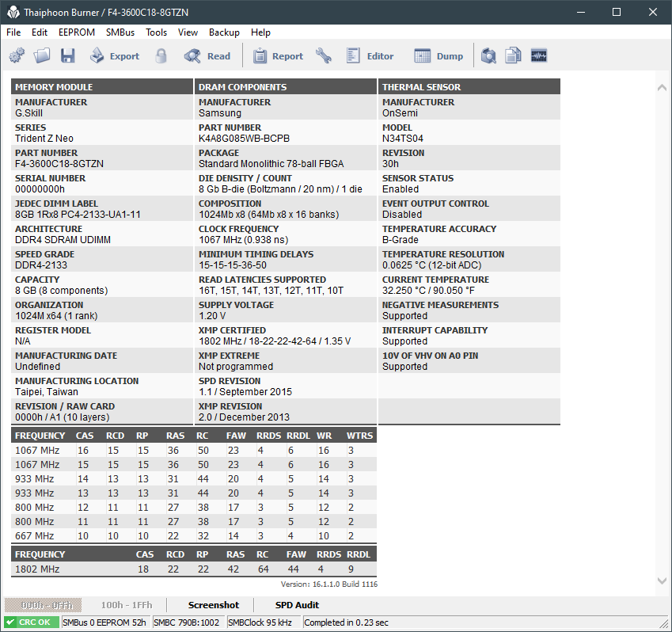Select the K4A8G085WB-BCPB DRAM part number
Image resolution: width=672 pixels, height=632 pixels.
(244, 139)
